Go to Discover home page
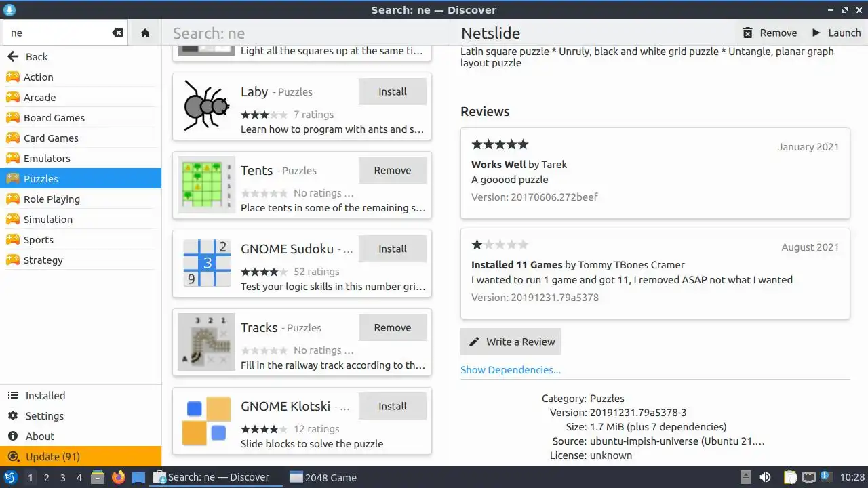The image size is (868, 488). coord(144,33)
